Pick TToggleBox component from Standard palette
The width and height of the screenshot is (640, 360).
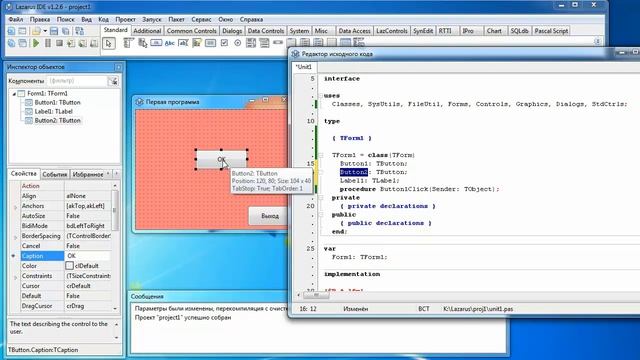coord(211,42)
